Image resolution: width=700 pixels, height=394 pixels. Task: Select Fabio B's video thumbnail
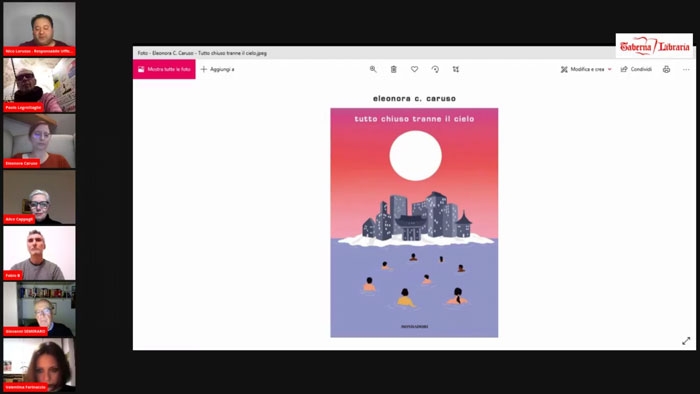coord(39,253)
